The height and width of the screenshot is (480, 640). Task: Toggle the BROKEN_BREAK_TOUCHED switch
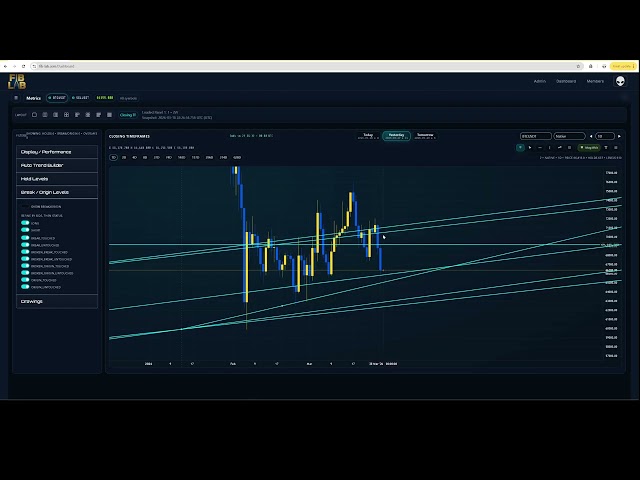pos(25,252)
